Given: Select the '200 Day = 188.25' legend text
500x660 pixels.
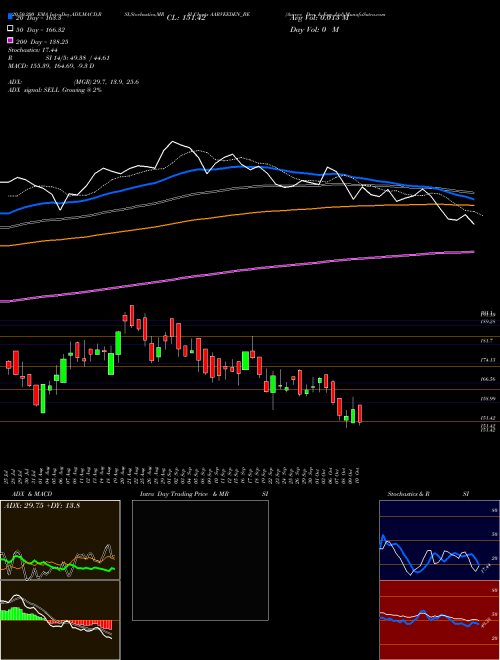Looking at the screenshot, I should (x=43, y=41).
